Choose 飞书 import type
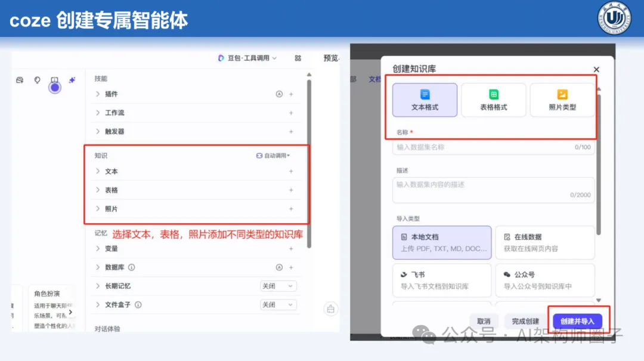This screenshot has width=644, height=361. (442, 280)
